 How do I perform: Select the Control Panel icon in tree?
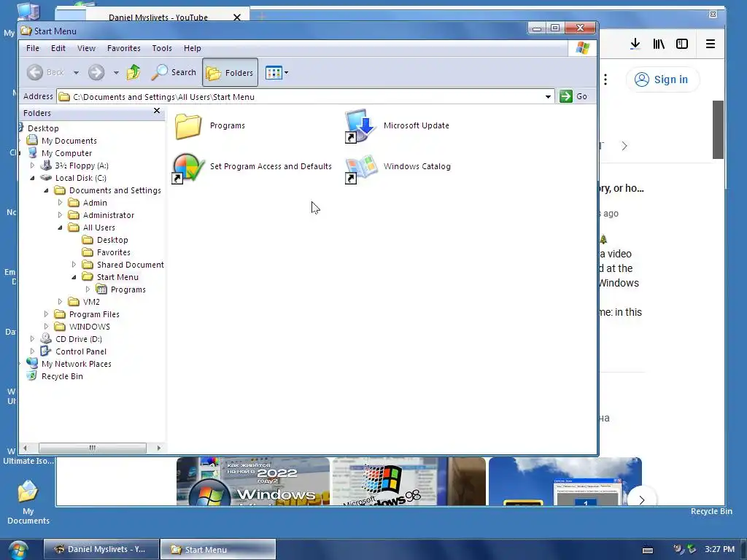tap(46, 351)
